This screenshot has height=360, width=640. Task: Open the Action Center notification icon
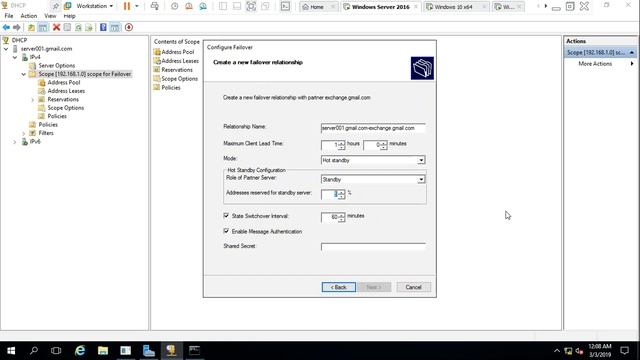point(624,351)
